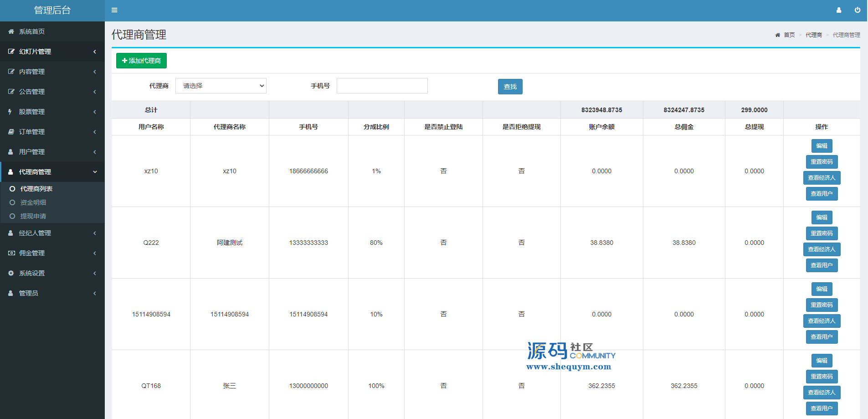This screenshot has width=868, height=419.
Task: Expand 佣金管理 chevron arrow
Action: pos(95,253)
